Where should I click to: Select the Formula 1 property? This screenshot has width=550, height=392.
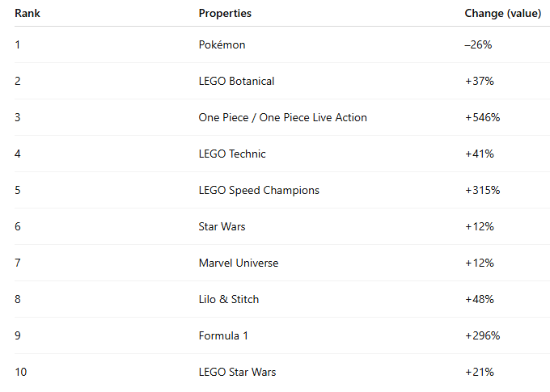(224, 335)
